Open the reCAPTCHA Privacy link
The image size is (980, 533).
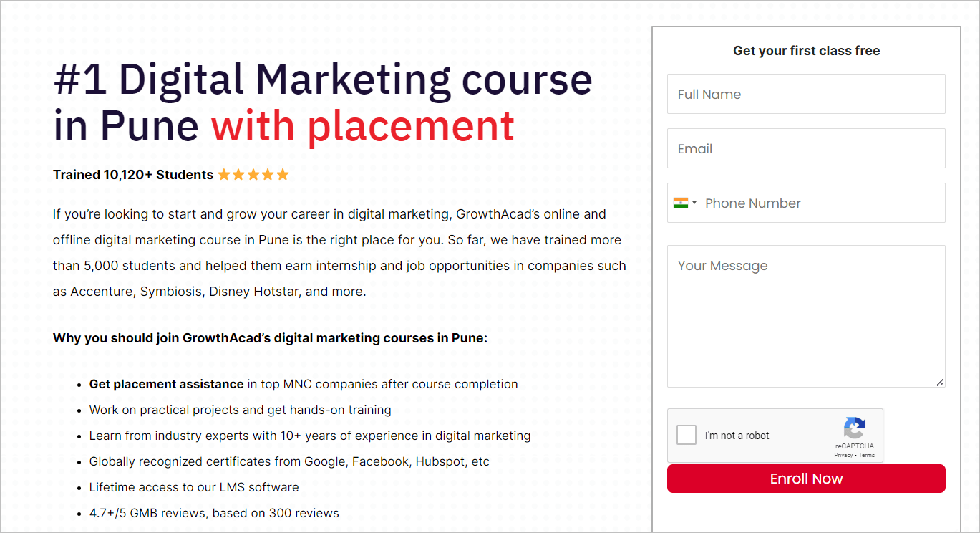tap(843, 455)
